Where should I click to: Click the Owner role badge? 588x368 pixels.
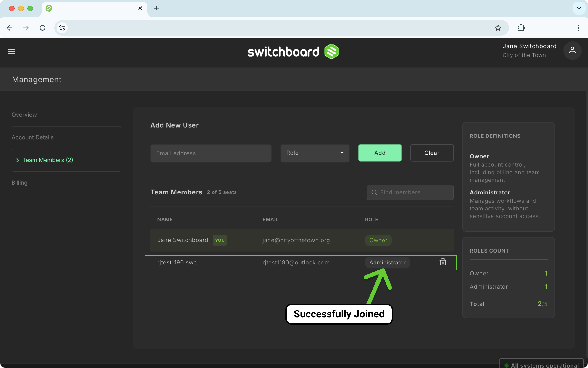(378, 240)
